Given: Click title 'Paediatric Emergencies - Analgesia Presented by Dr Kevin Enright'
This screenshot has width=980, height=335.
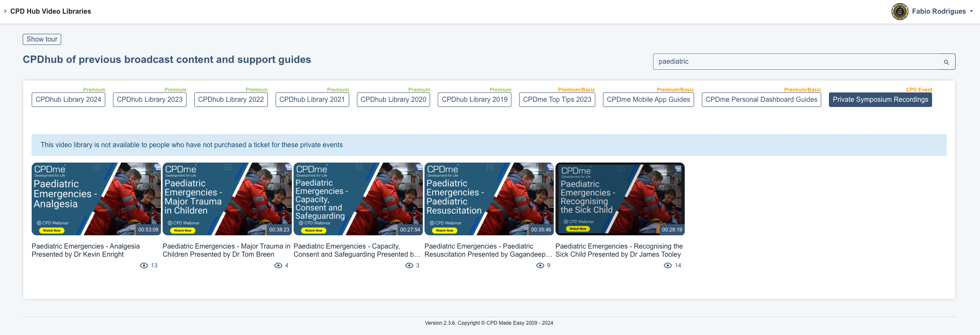Looking at the screenshot, I should [86, 250].
